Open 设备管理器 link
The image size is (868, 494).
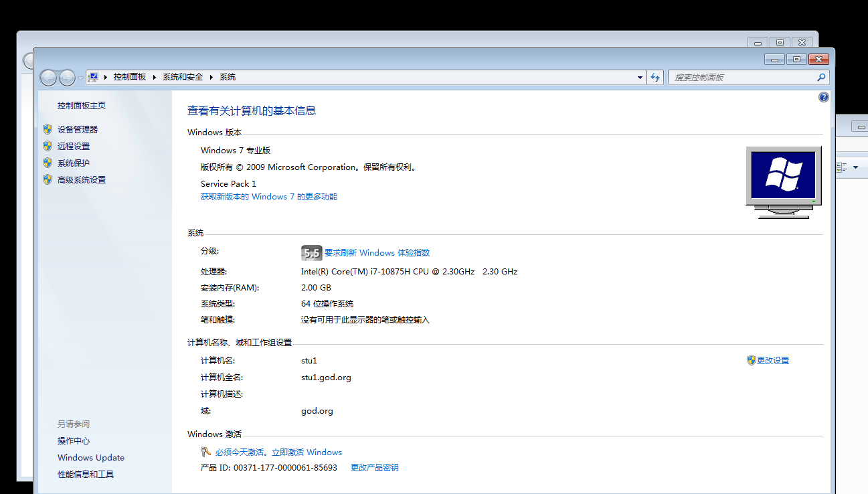pos(78,130)
